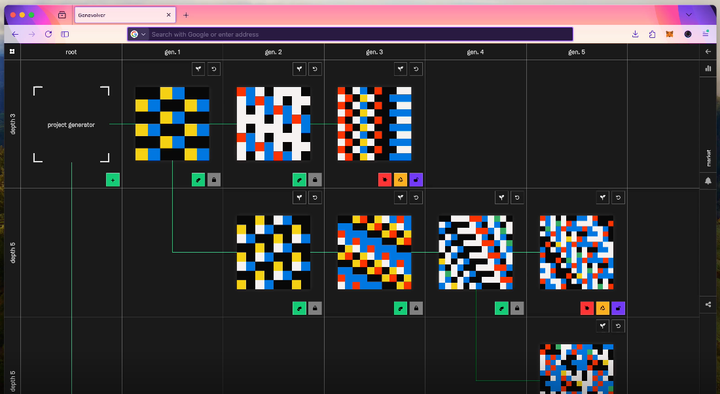Open the vertical market tab
The width and height of the screenshot is (720, 394).
click(708, 158)
